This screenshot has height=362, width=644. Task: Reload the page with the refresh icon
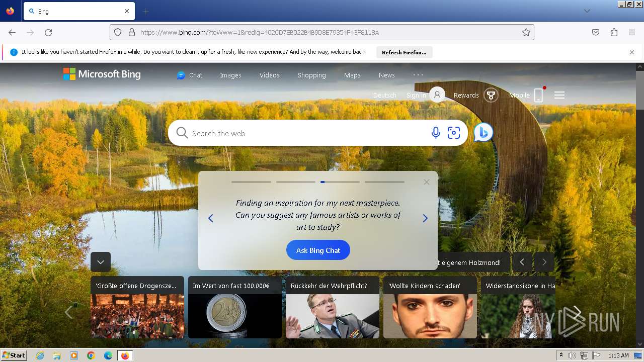(48, 32)
